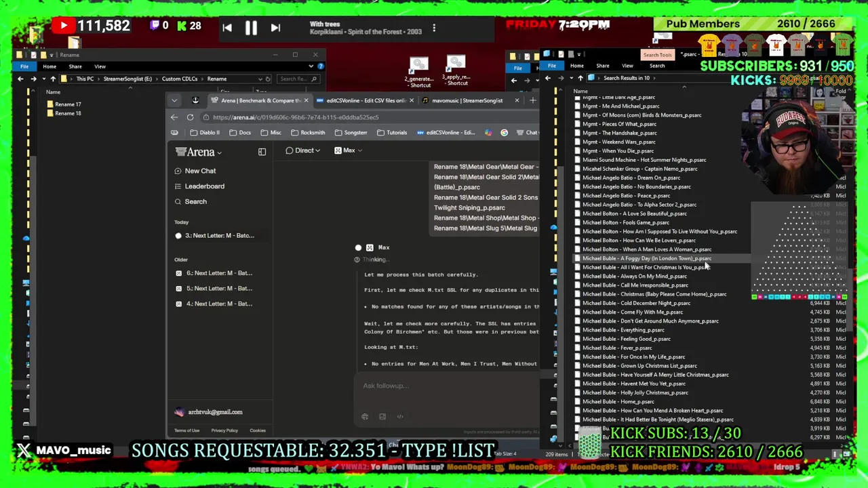868x488 pixels.
Task: Open the address history dropdown in the Rename explorer
Action: (260, 79)
